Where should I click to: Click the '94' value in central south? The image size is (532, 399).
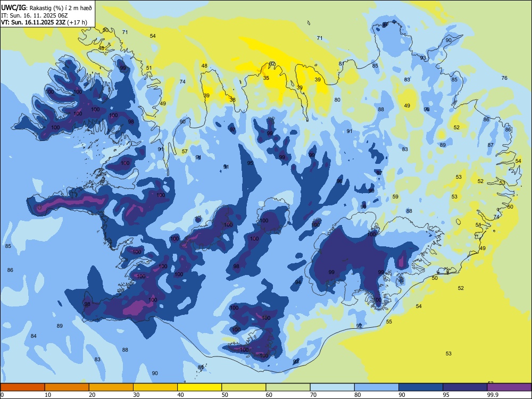[298, 282]
